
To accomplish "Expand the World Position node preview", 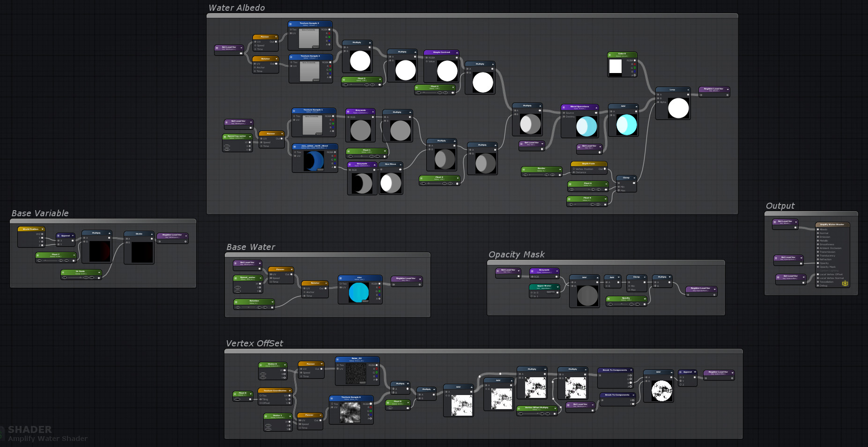I will [x=43, y=229].
